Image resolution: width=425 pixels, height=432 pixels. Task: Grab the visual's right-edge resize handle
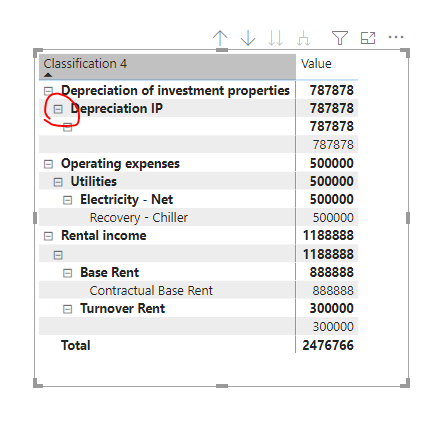coord(408,218)
